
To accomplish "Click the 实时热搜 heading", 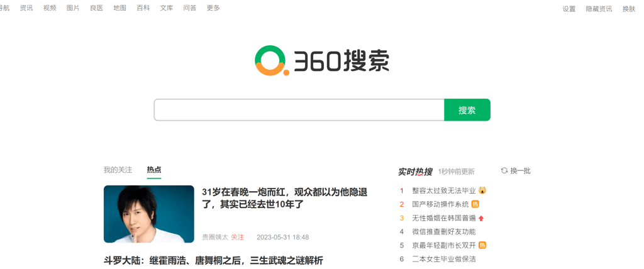I will coord(415,171).
